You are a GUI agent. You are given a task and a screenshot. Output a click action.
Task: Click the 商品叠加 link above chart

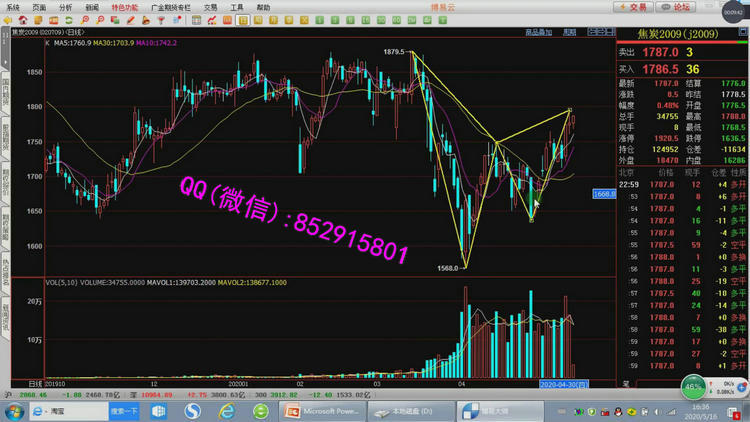[x=538, y=32]
